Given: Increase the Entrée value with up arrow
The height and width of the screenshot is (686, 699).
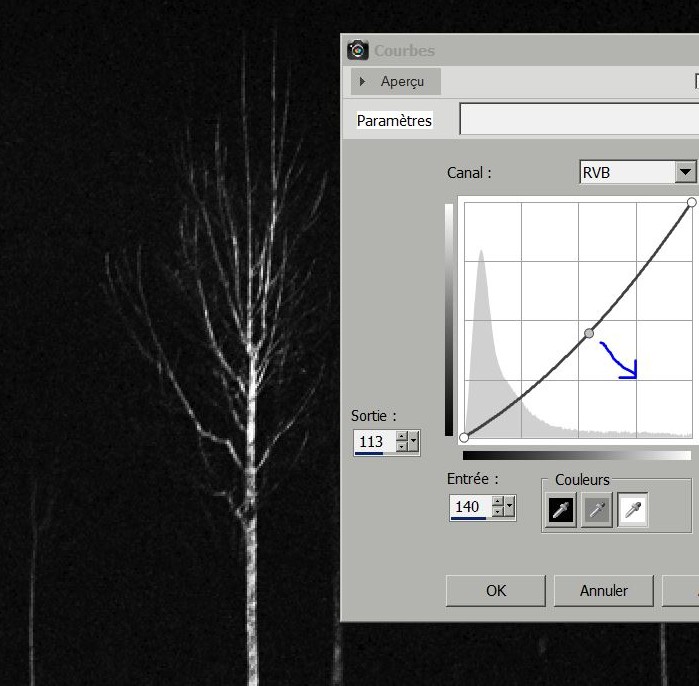Looking at the screenshot, I should [x=498, y=502].
